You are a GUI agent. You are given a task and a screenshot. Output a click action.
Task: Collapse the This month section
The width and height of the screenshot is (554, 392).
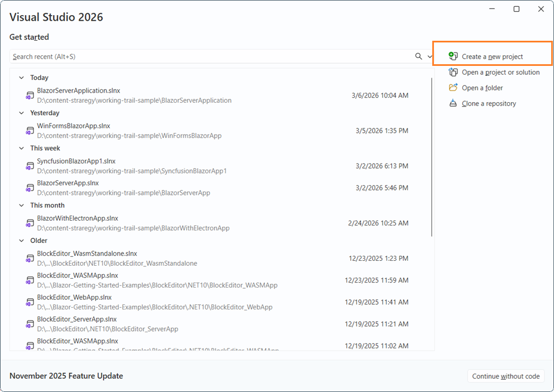tap(21, 205)
